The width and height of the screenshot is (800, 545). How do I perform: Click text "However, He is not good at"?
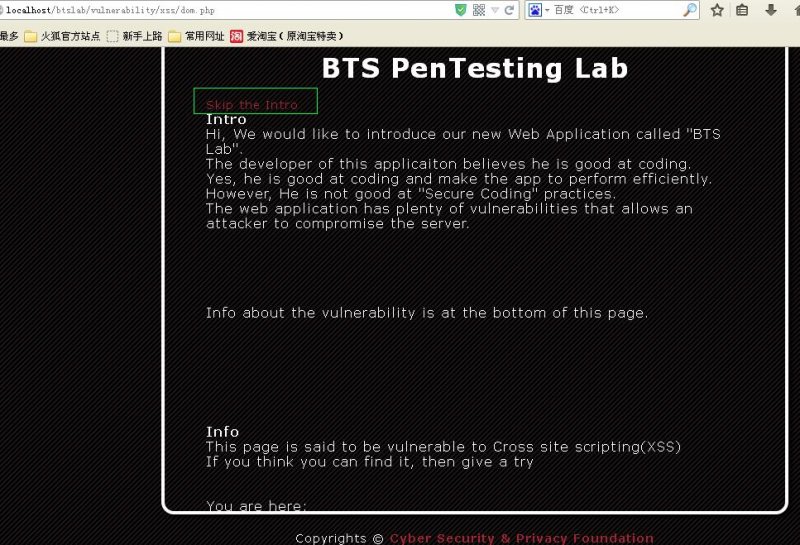pos(309,194)
